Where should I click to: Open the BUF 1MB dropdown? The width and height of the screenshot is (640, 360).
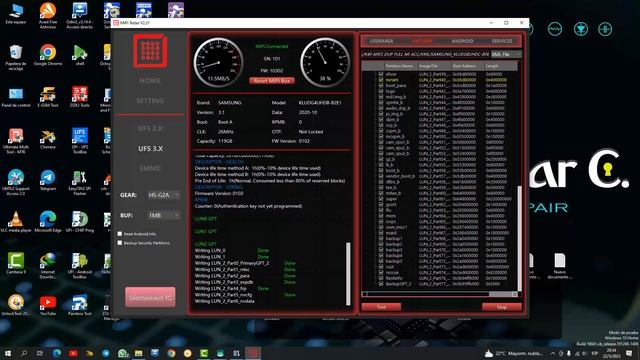click(x=163, y=215)
